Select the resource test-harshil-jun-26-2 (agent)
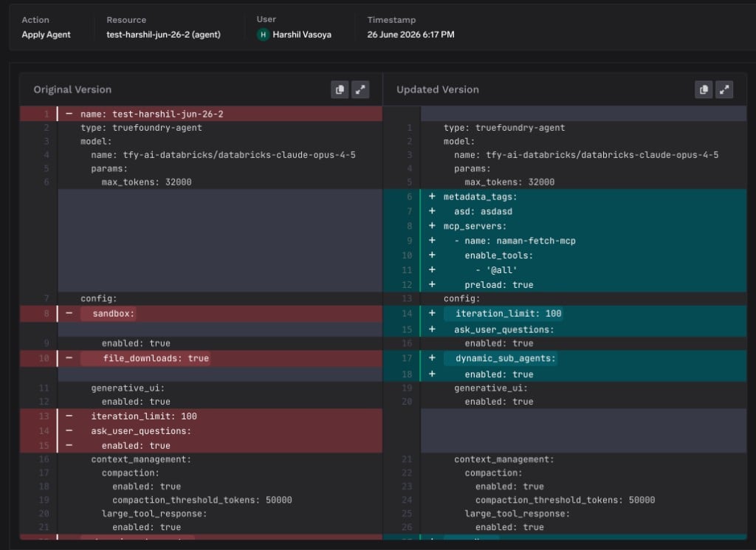Image resolution: width=756 pixels, height=550 pixels. [x=163, y=35]
